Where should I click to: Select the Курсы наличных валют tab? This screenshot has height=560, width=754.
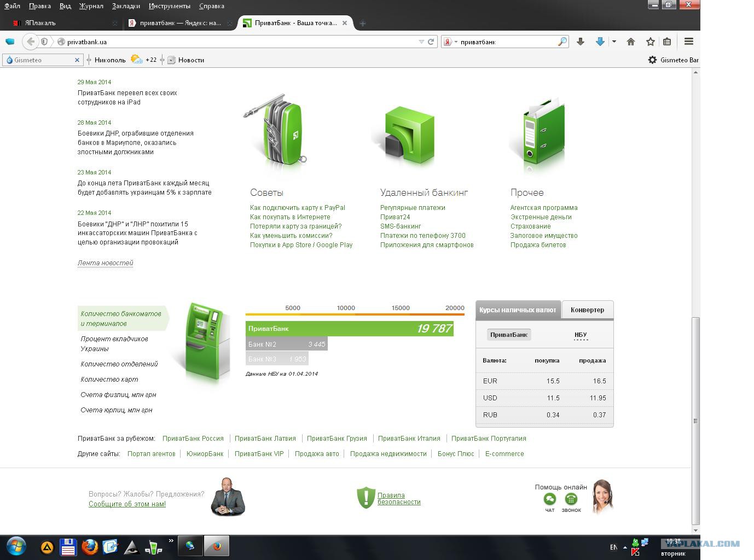tap(518, 310)
